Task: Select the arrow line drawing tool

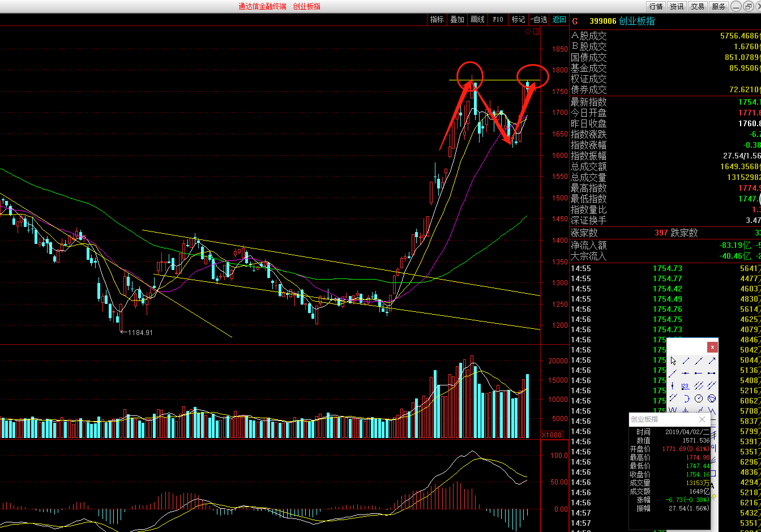Action: (712, 361)
